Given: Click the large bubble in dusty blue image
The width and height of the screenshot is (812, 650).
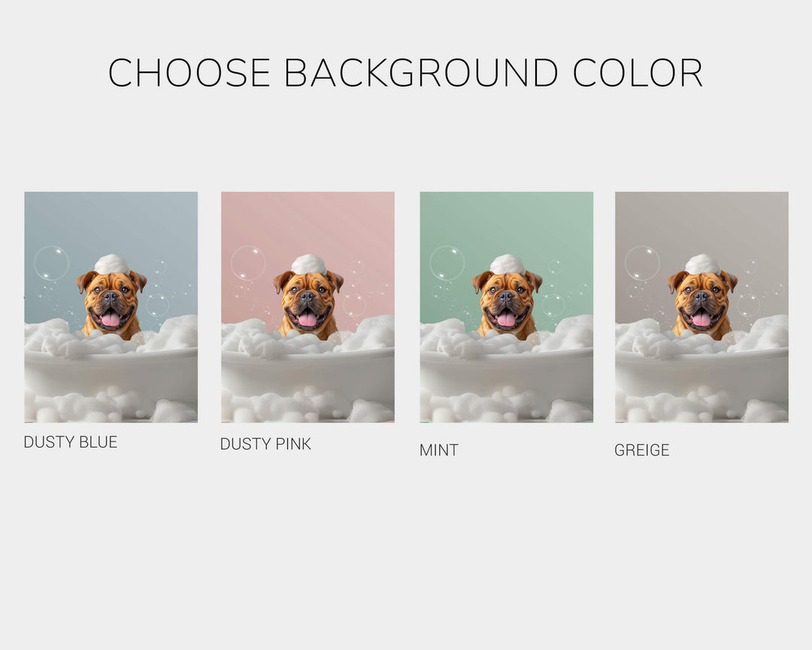Looking at the screenshot, I should point(51,263).
